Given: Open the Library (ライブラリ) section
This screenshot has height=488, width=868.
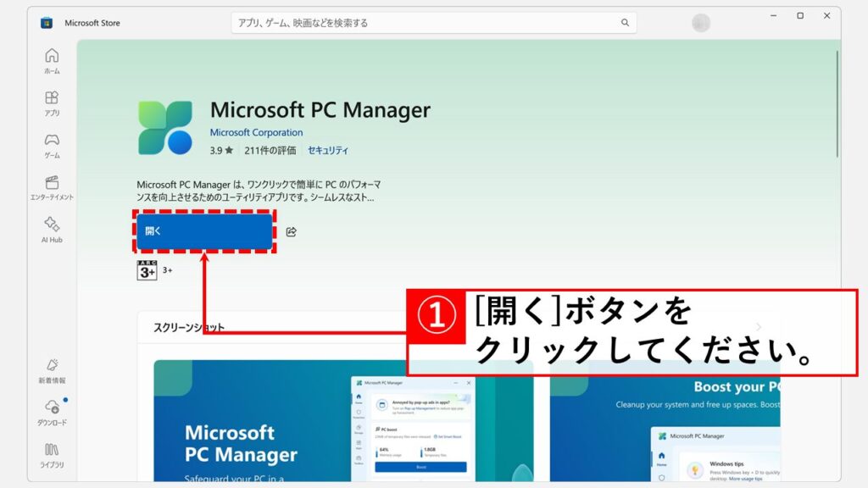Looking at the screenshot, I should click(52, 456).
